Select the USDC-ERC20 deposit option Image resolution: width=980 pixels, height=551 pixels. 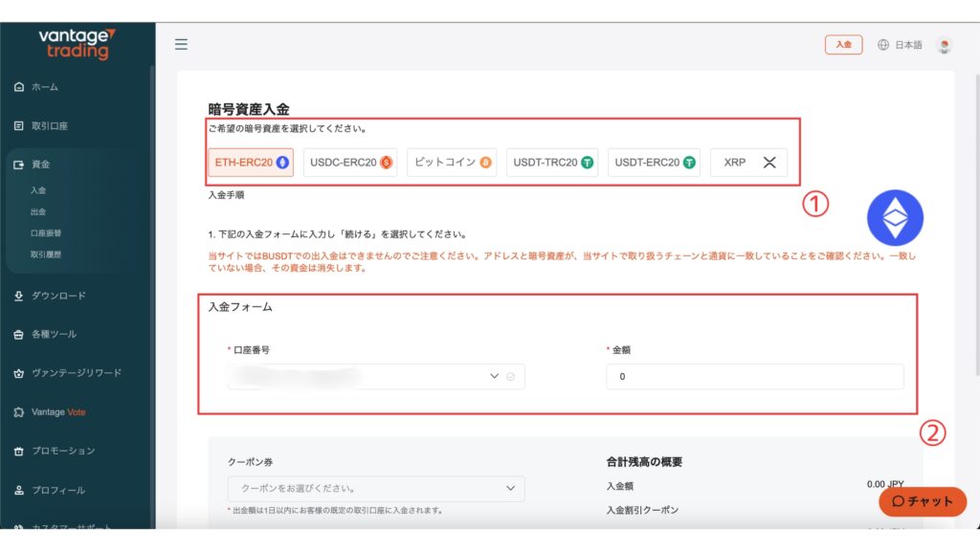point(350,163)
